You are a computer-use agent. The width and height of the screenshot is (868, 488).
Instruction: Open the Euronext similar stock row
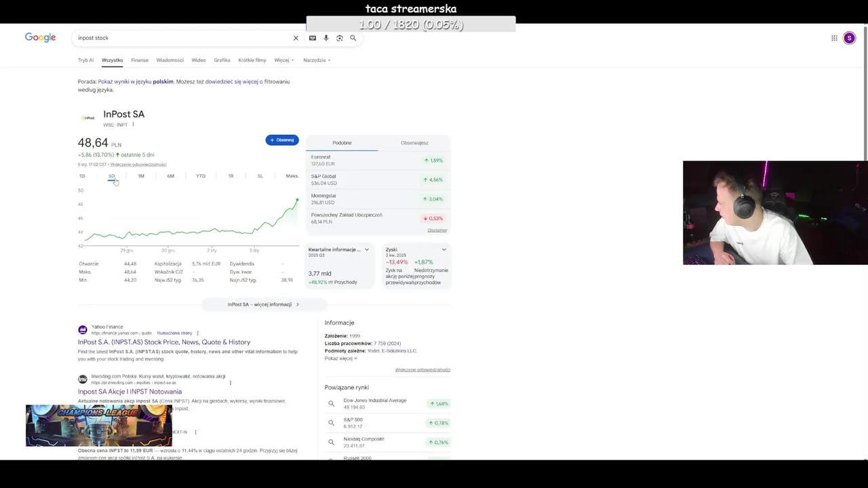click(378, 161)
